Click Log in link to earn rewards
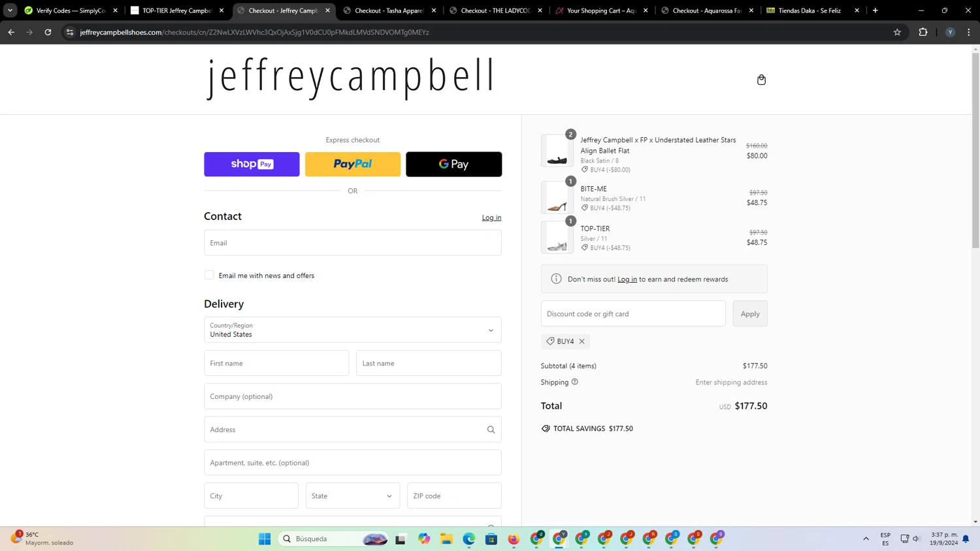The image size is (980, 551). [627, 279]
